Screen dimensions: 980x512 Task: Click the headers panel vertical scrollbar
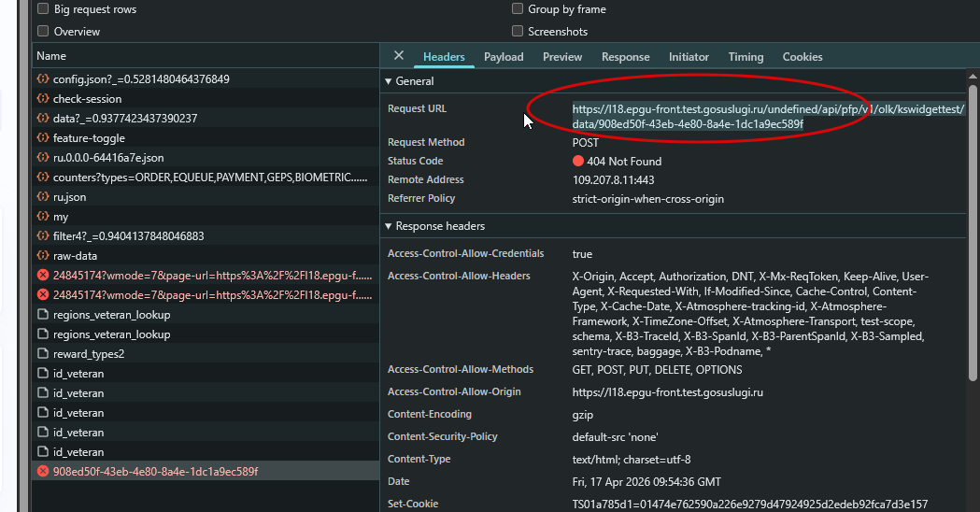coord(973,232)
